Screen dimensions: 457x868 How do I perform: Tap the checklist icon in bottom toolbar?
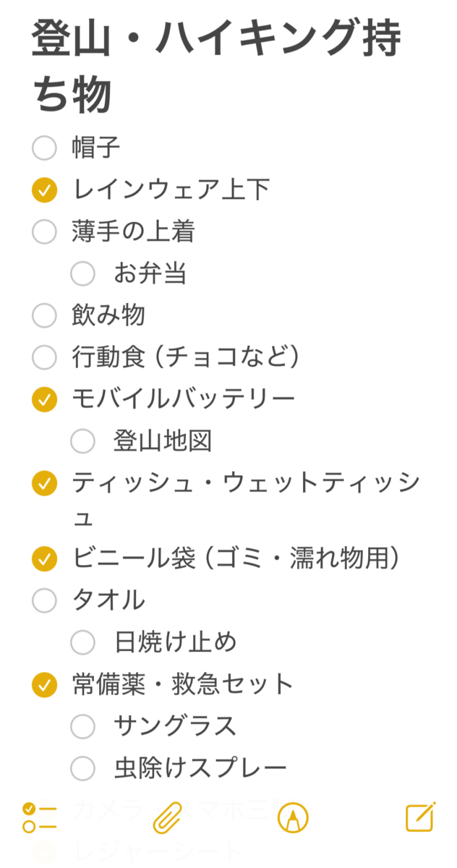point(39,818)
